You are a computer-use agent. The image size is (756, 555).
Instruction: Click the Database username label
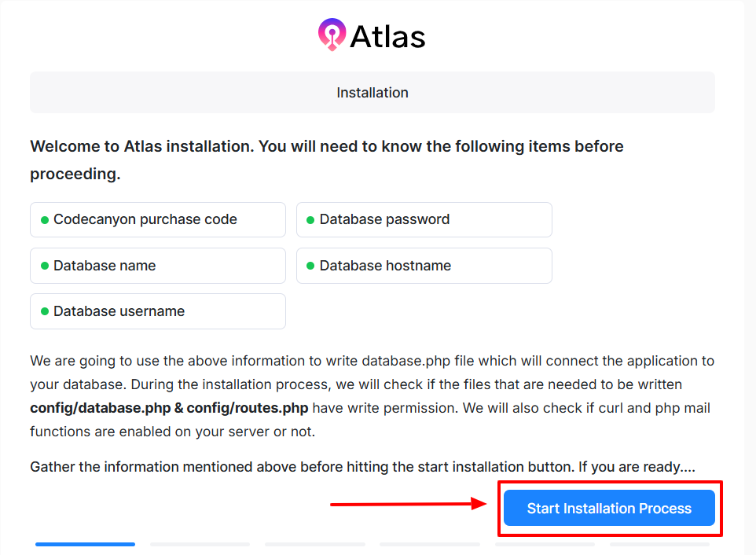click(119, 311)
